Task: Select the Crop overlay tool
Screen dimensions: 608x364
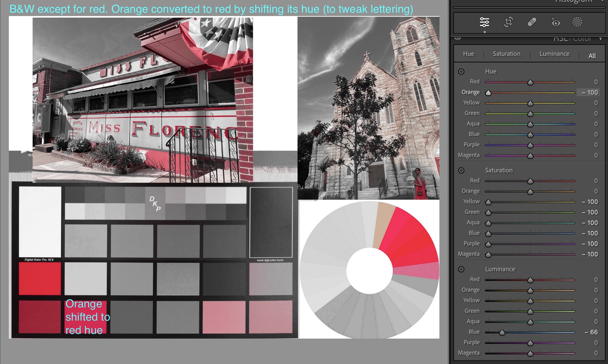Action: (x=509, y=22)
